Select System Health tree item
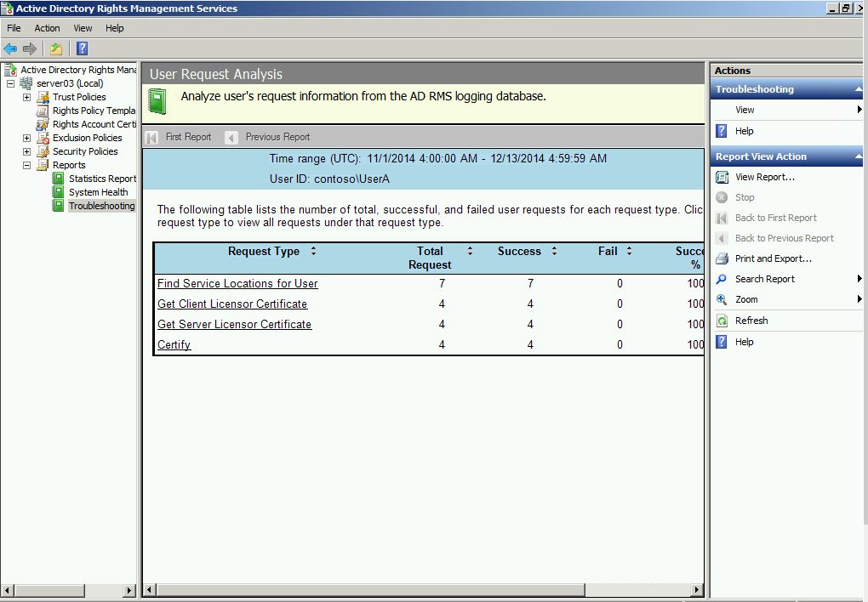This screenshot has width=868, height=602. coord(99,192)
